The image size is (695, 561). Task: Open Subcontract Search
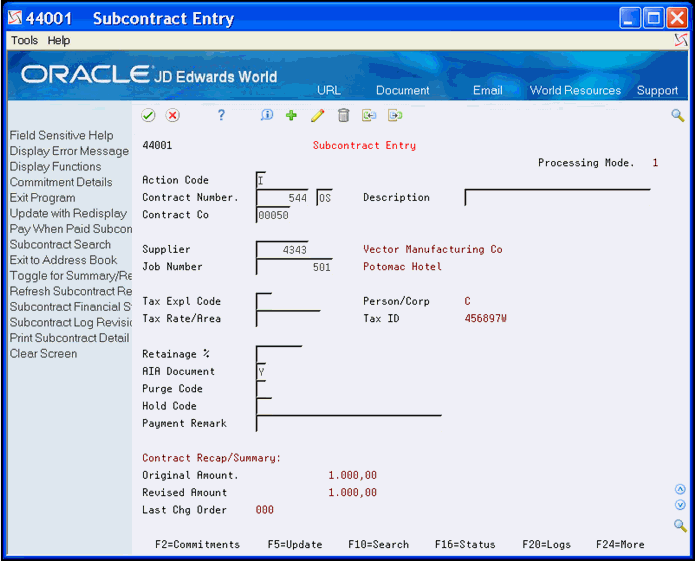60,245
